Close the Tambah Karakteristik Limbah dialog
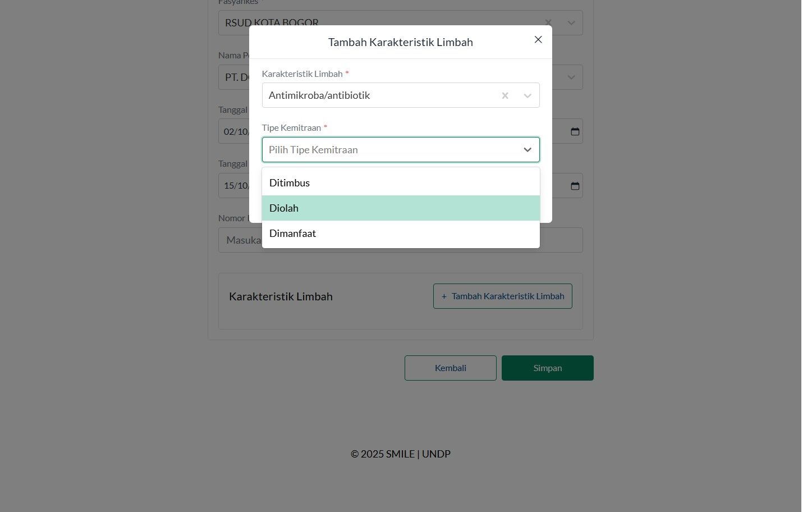812x512 pixels. [538, 40]
